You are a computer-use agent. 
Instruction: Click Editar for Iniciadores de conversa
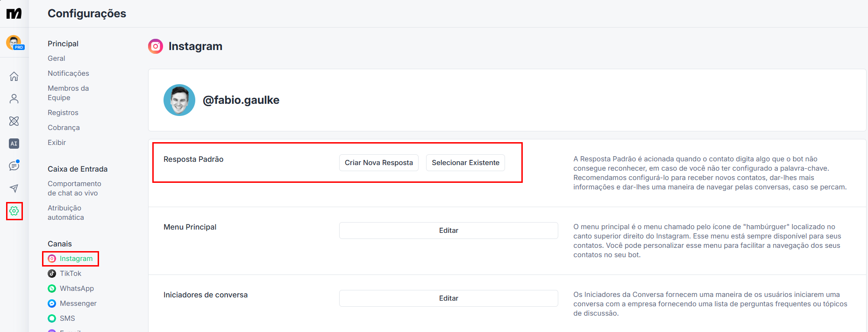tap(448, 298)
